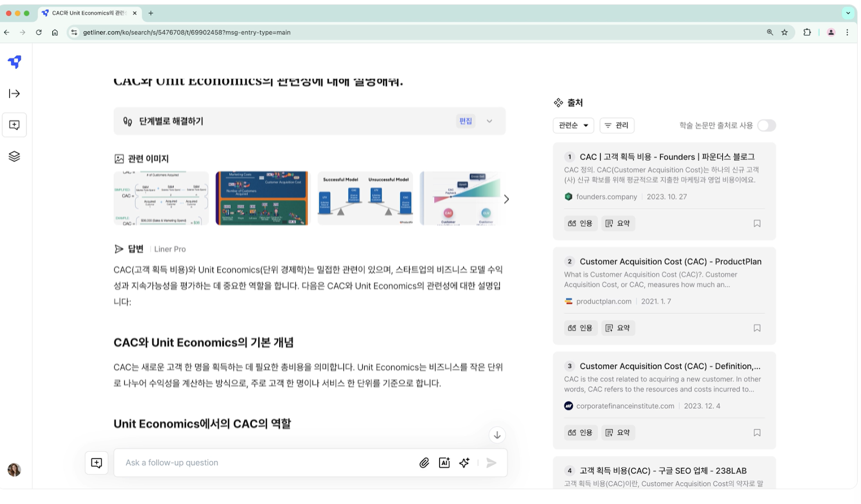Click heading CAC와 Unit Economics의 기본 개념
This screenshot has height=504, width=861.
[x=203, y=343]
